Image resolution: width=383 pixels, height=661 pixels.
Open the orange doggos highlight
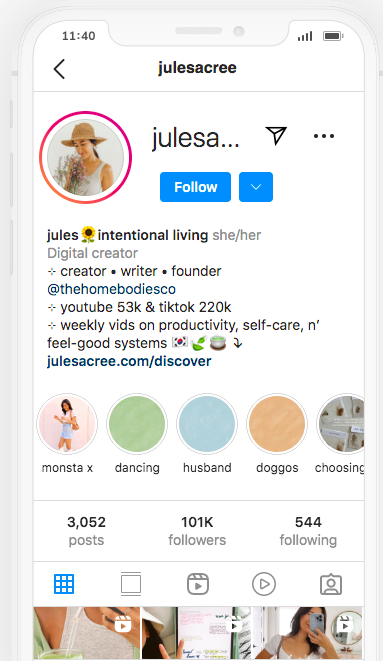[x=277, y=424]
